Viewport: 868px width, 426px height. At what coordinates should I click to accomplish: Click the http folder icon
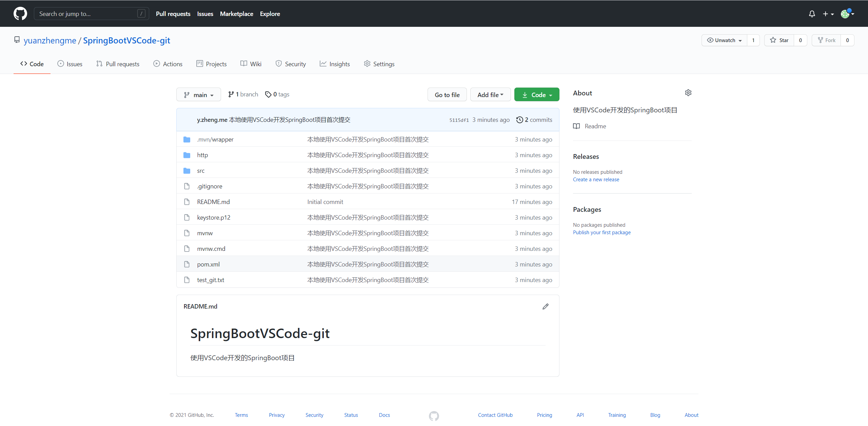[x=187, y=155]
